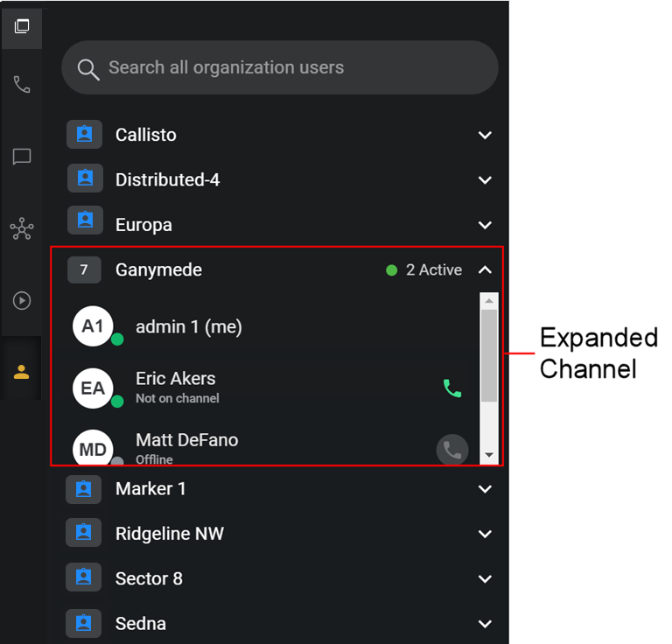Click the Sedna channel name
The height and width of the screenshot is (644, 672).
(x=141, y=624)
